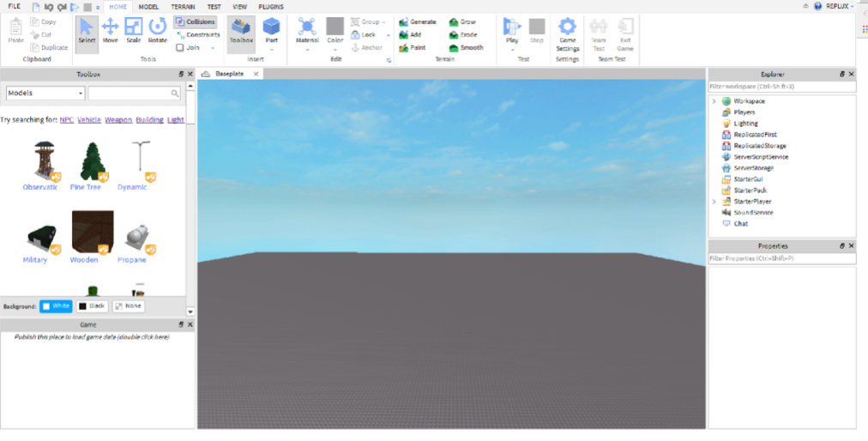Expand the Workspace tree node
Image resolution: width=868 pixels, height=441 pixels.
(x=714, y=101)
